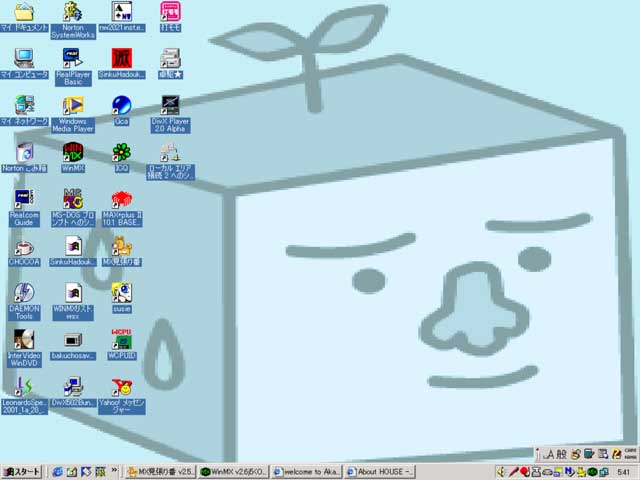This screenshot has height=480, width=640.
Task: Click the taskbar clock showing 5:41
Action: pos(623,471)
